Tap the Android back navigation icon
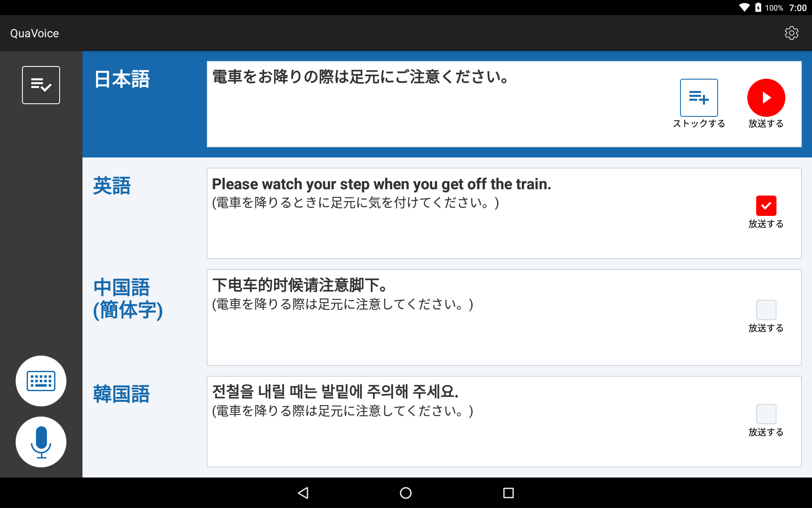 303,493
